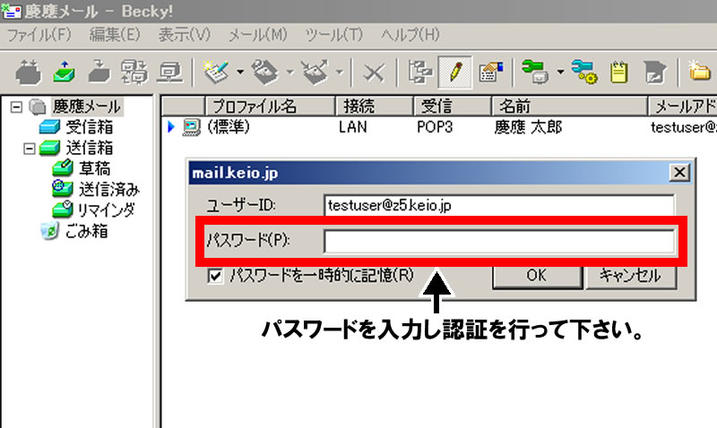Click the yellow notepad icon in toolbar
Screen dimensions: 717x428
pyautogui.click(x=620, y=72)
